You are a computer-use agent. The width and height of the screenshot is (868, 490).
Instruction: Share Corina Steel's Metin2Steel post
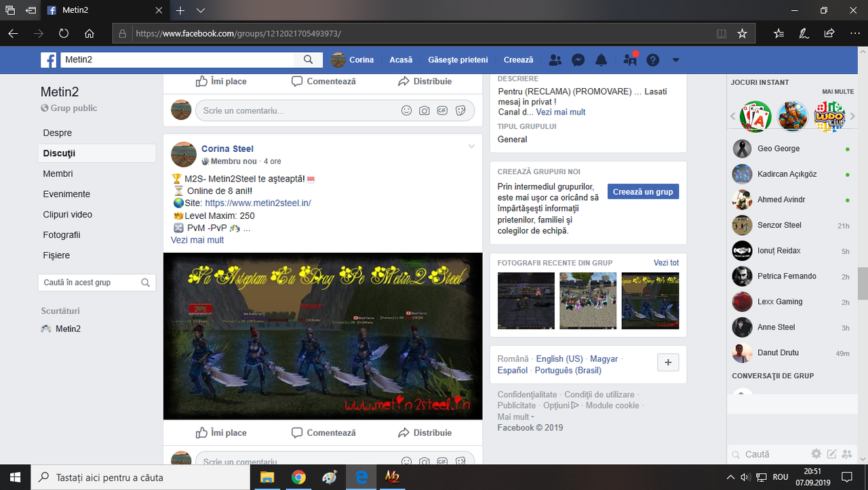(425, 432)
